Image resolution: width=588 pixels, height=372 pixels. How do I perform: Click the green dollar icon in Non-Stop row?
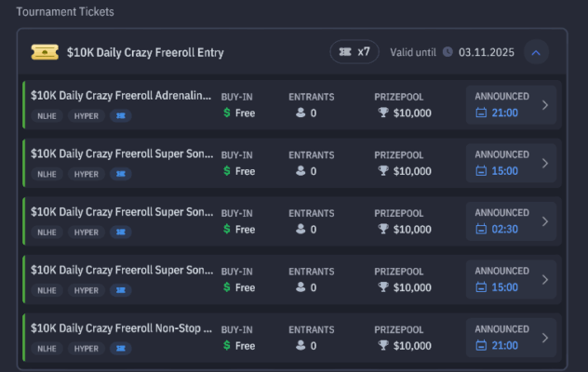226,346
